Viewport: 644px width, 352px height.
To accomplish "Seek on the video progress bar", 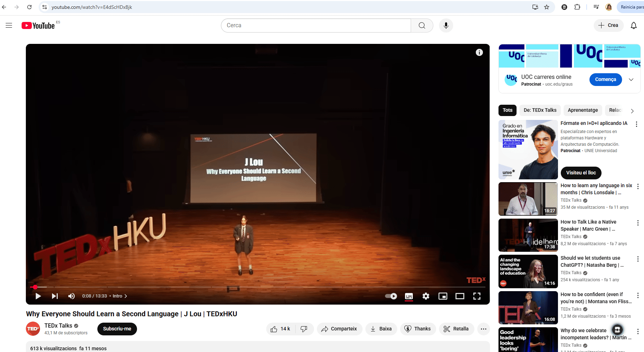I will coord(248,287).
